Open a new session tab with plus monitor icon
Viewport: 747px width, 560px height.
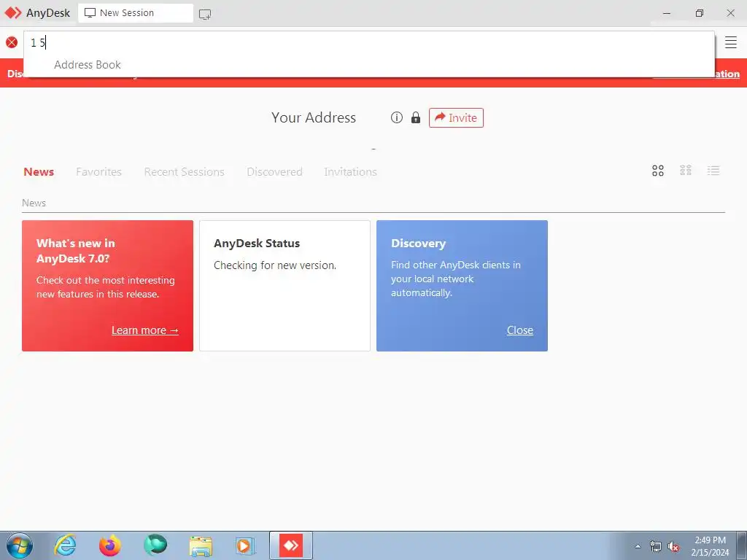coord(205,15)
